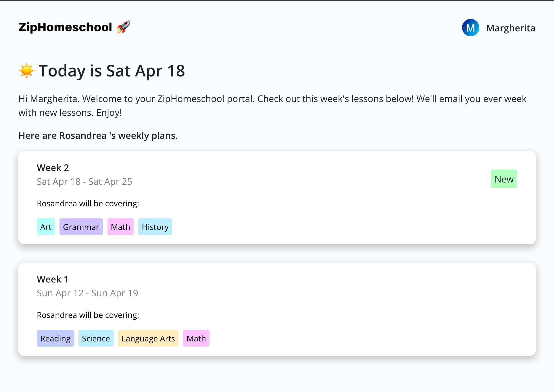Click the Sat Apr 18 - Sat Apr 25 date range
This screenshot has width=554, height=392.
84,182
